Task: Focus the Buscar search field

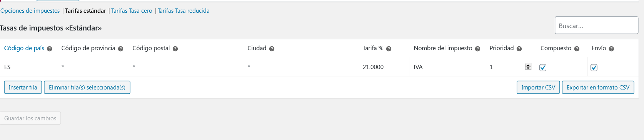Action: pyautogui.click(x=596, y=25)
